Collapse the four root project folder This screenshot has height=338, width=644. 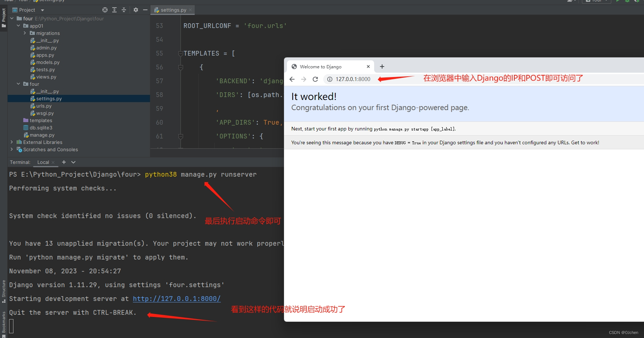(12, 18)
